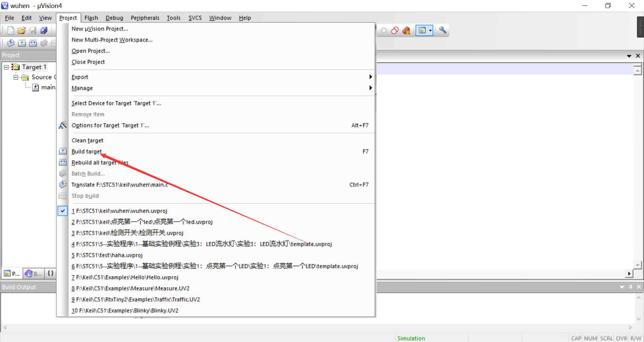Open the Debug menu

click(x=114, y=18)
